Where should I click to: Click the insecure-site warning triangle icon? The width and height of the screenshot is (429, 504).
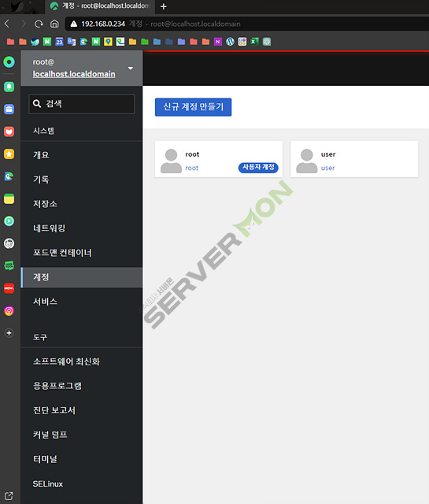click(x=74, y=24)
